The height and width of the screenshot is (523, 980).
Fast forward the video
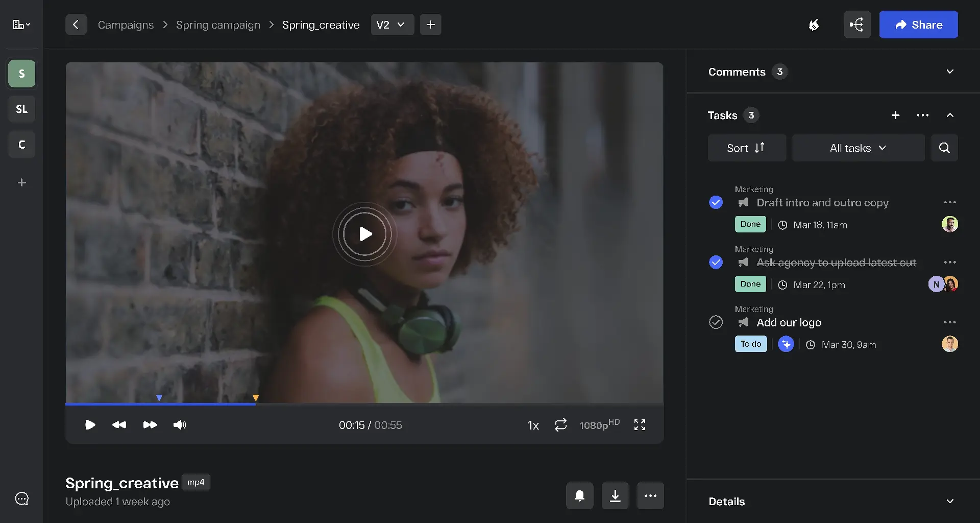pyautogui.click(x=150, y=425)
